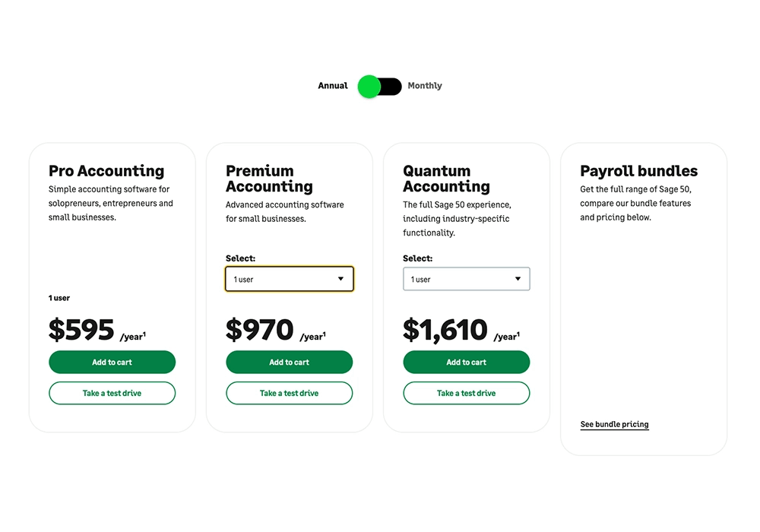Click the Quantum dropdown arrow icon
Image resolution: width=760 pixels, height=532 pixels.
[x=518, y=279]
